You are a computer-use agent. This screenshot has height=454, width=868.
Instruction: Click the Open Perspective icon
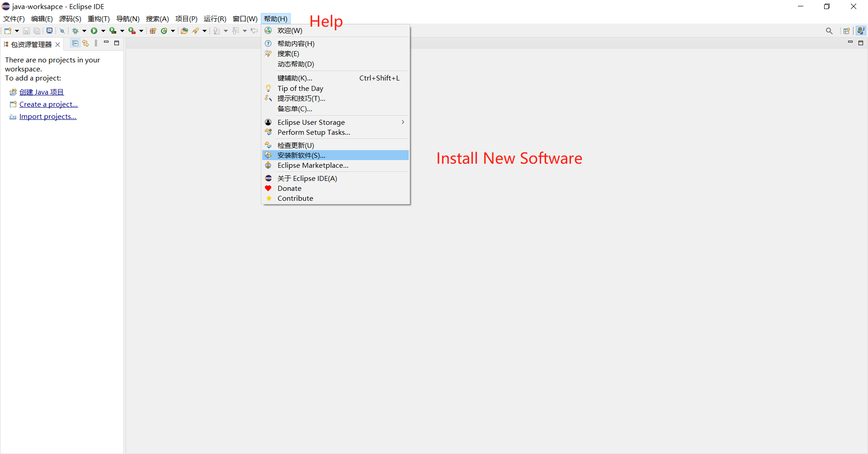click(x=847, y=31)
